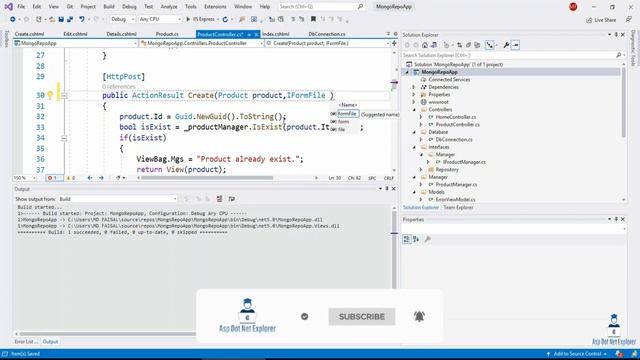Click the Undo arrow icon
The width and height of the screenshot is (640, 360).
pos(82,19)
